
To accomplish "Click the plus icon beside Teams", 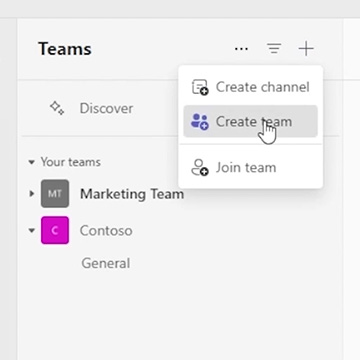I will [306, 49].
